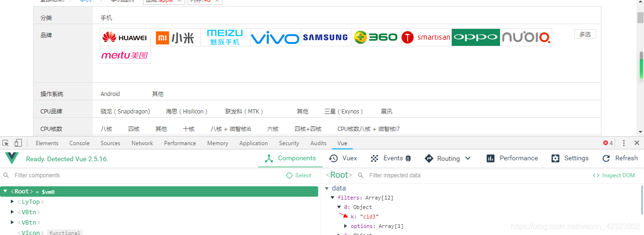The height and width of the screenshot is (235, 644).
Task: Focus the Filter components search field
Action: pos(142,175)
